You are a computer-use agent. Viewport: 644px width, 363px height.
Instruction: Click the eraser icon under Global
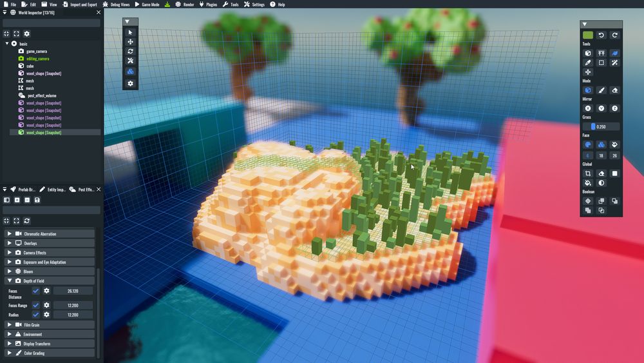[601, 173]
